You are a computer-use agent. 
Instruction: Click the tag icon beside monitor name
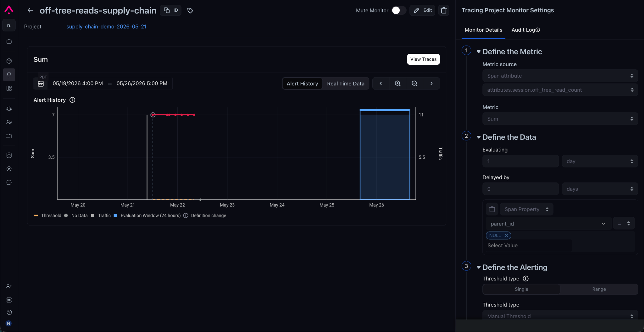[x=190, y=11]
